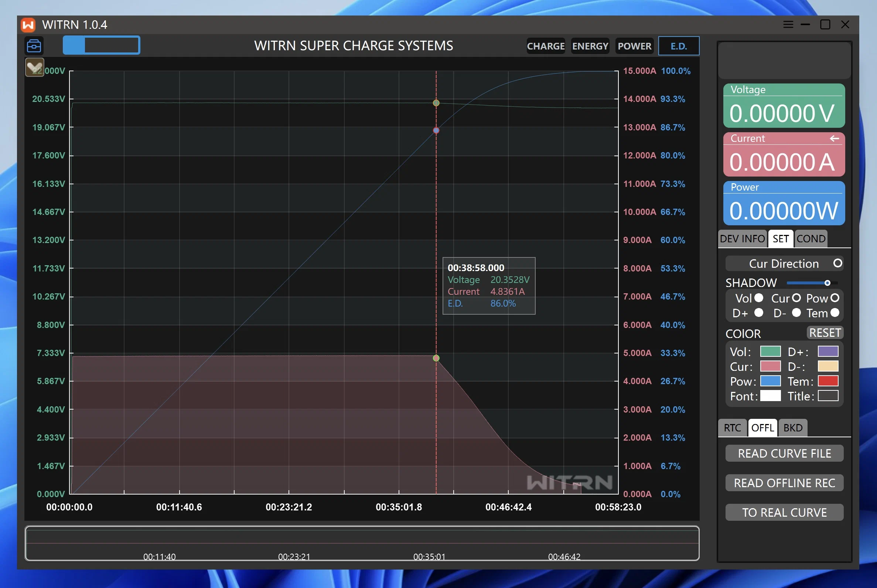The image size is (877, 588).
Task: Toggle the Pow curve radio button
Action: click(835, 298)
